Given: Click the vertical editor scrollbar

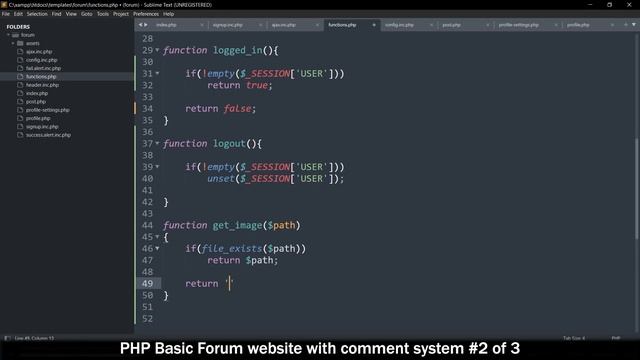Looking at the screenshot, I should coord(636,189).
